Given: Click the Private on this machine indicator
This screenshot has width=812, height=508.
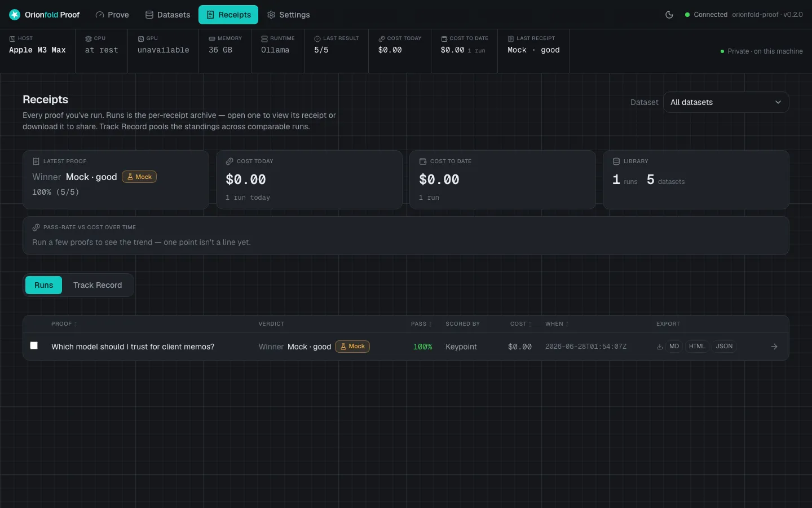Looking at the screenshot, I should point(761,51).
